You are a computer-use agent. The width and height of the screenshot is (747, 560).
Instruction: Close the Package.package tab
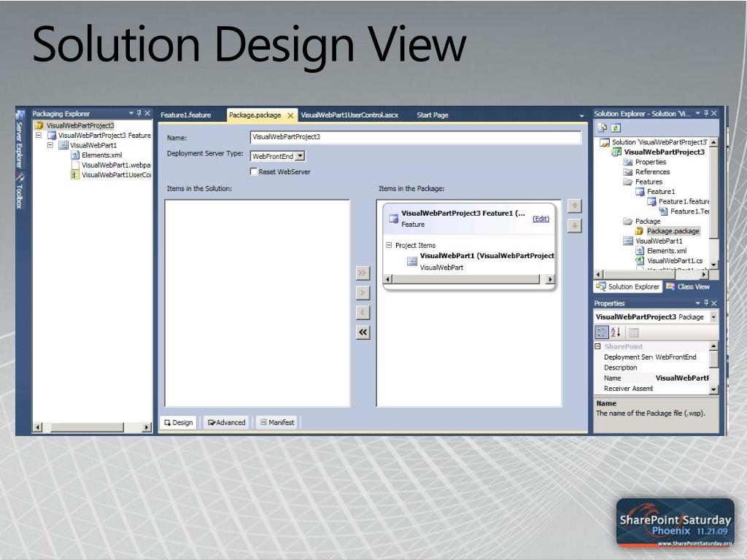(x=290, y=115)
